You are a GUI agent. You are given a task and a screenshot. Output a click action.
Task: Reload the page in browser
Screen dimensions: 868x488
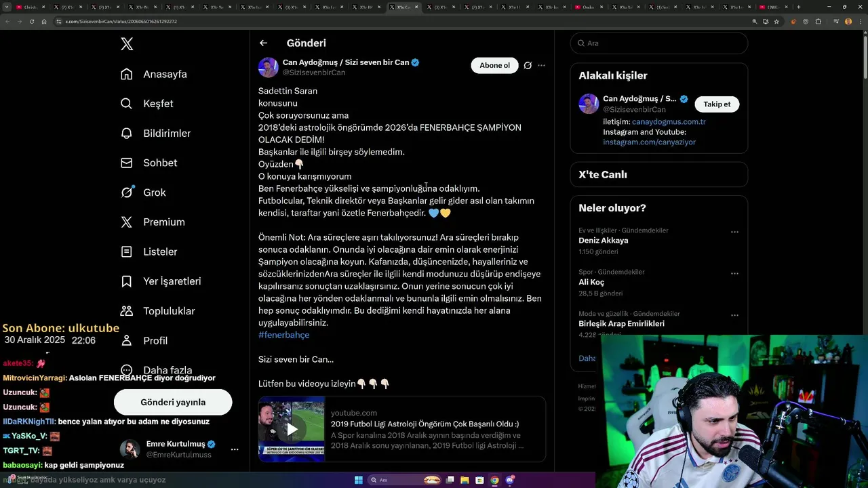tap(31, 22)
